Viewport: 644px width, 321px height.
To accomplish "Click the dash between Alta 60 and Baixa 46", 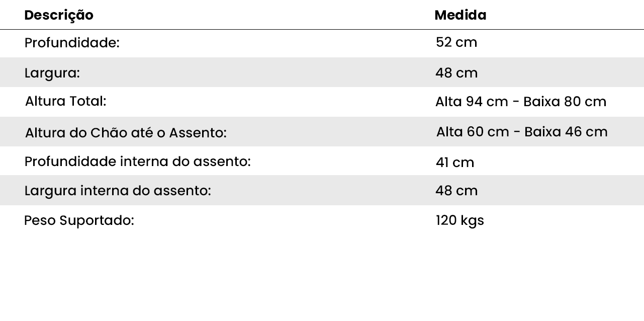I will pos(517,132).
